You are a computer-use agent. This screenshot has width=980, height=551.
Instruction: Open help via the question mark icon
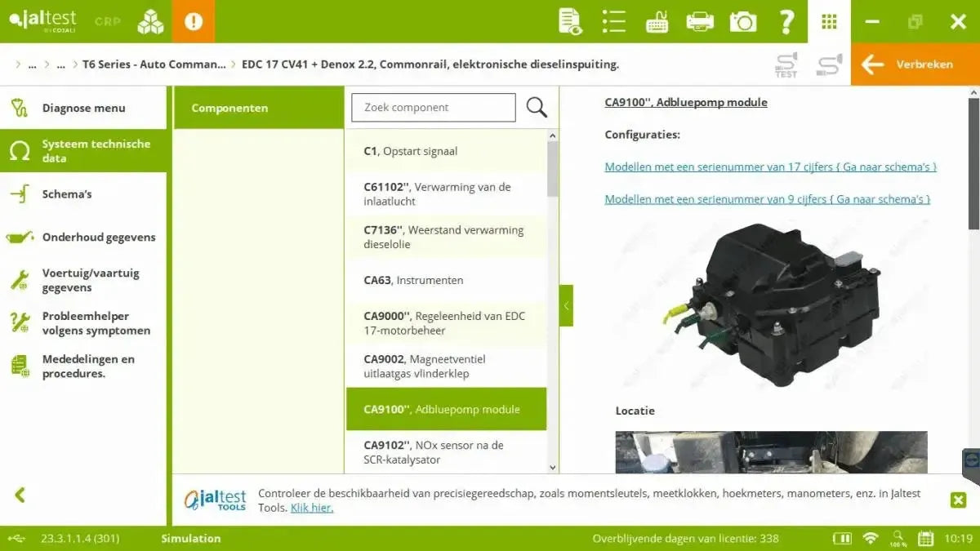click(x=786, y=21)
